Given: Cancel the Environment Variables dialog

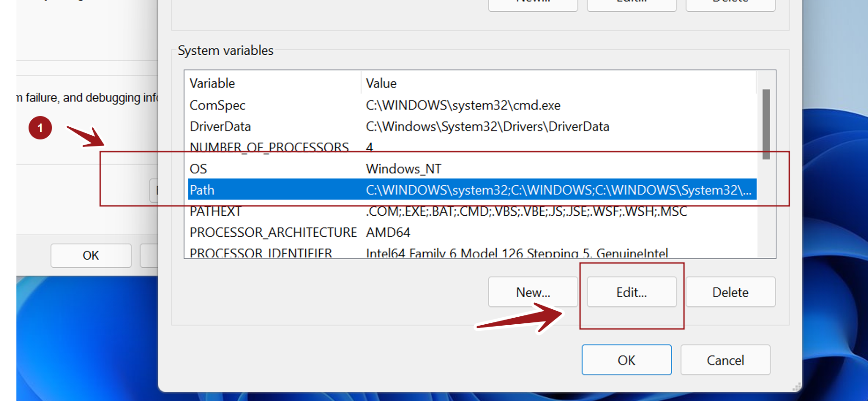Looking at the screenshot, I should [725, 360].
